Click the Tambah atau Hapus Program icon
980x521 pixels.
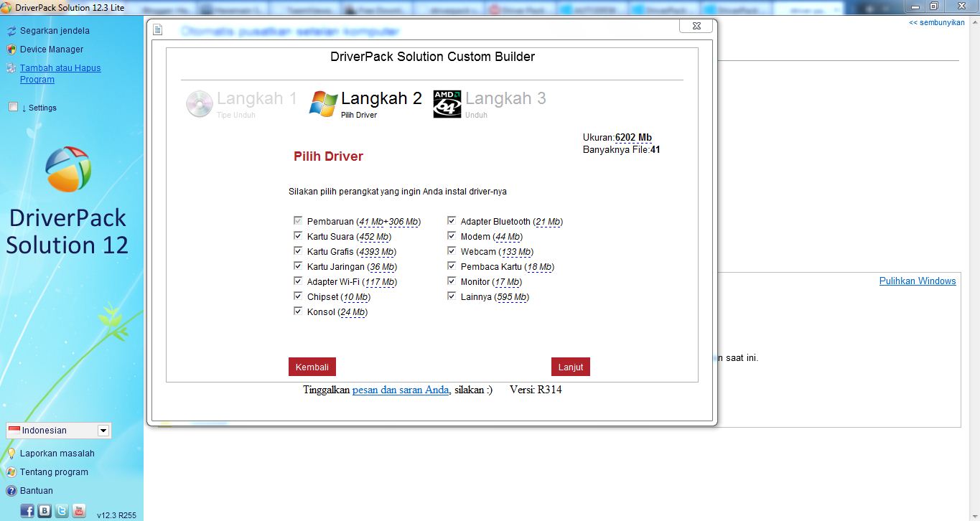[x=11, y=68]
